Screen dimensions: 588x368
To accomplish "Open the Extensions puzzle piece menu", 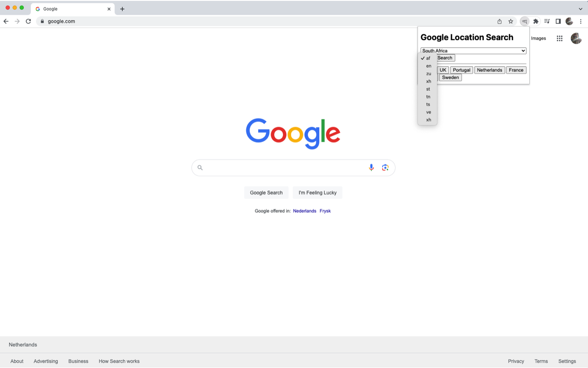I will tap(536, 21).
